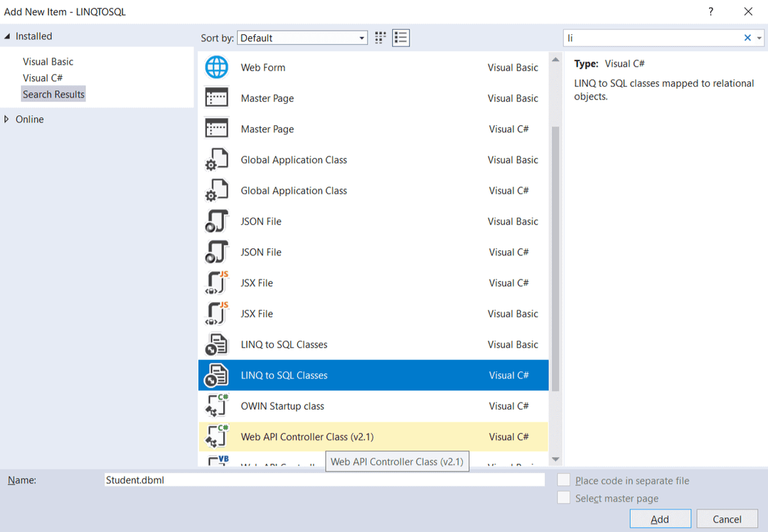This screenshot has height=532, width=768.
Task: Collapse the Installed templates node
Action: [x=7, y=36]
